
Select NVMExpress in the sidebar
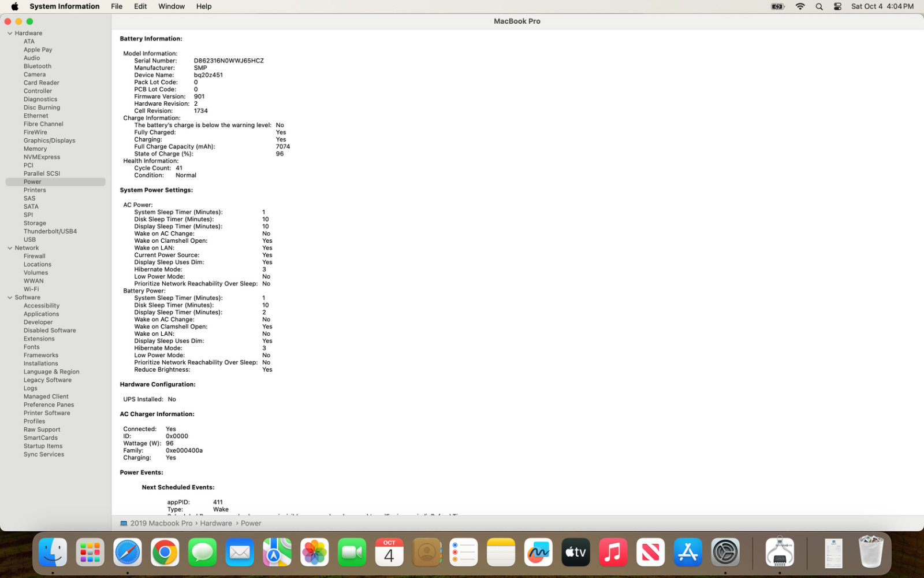click(x=42, y=157)
